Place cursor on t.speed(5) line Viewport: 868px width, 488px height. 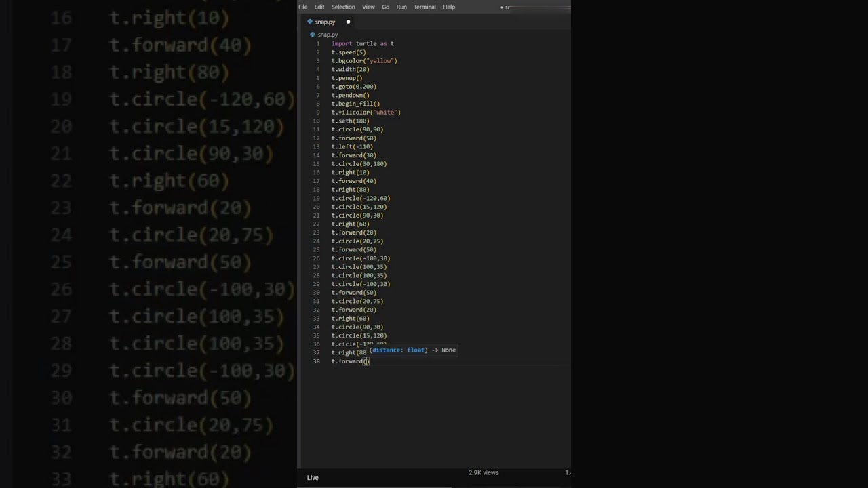[349, 52]
